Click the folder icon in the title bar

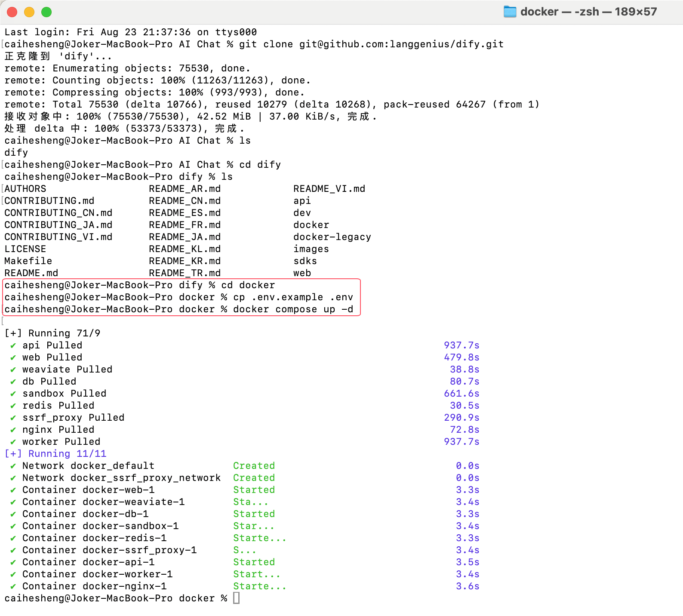point(510,12)
